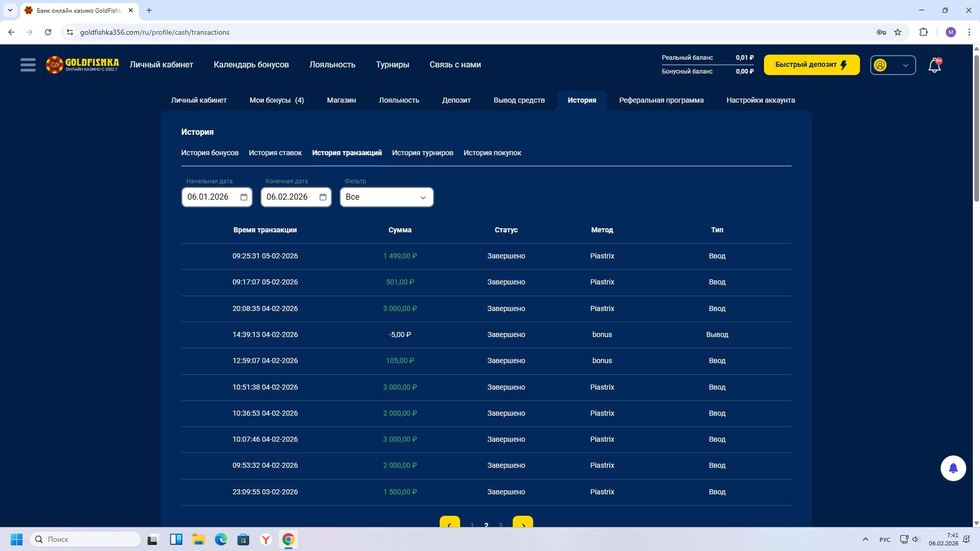Click the floating round bell button
The height and width of the screenshot is (551, 980).
click(x=952, y=468)
